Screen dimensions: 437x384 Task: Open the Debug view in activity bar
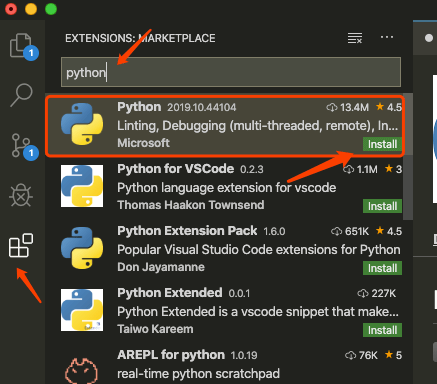(21, 195)
